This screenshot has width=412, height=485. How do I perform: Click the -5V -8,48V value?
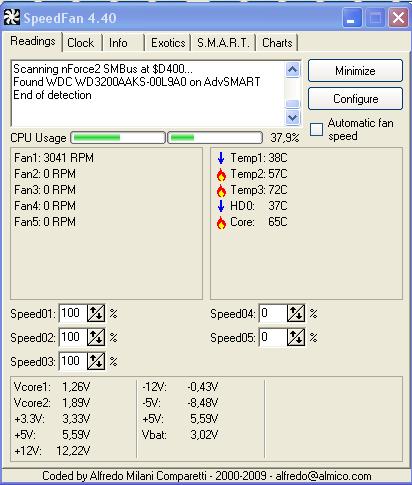click(203, 403)
